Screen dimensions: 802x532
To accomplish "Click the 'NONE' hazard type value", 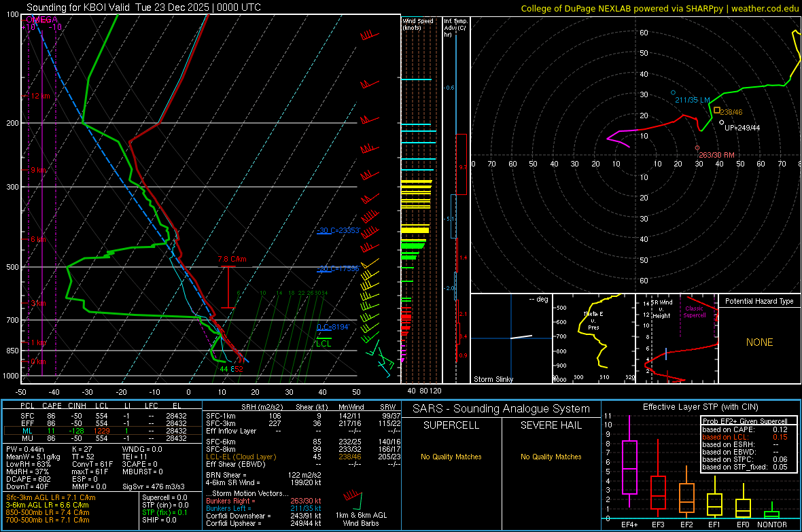I will [759, 342].
